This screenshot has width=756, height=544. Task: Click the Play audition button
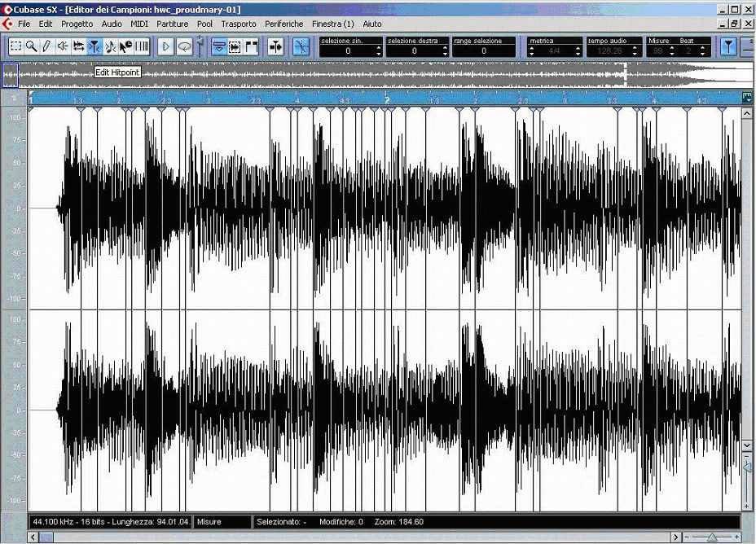coord(166,46)
